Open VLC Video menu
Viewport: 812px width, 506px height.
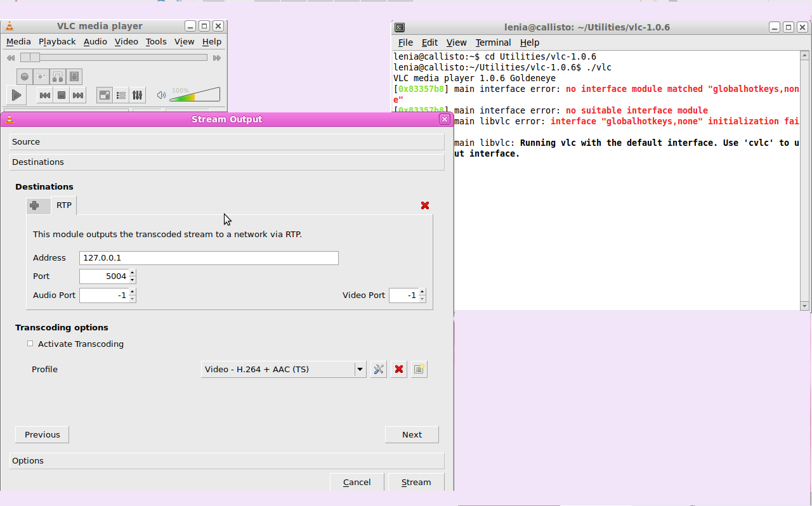click(126, 42)
